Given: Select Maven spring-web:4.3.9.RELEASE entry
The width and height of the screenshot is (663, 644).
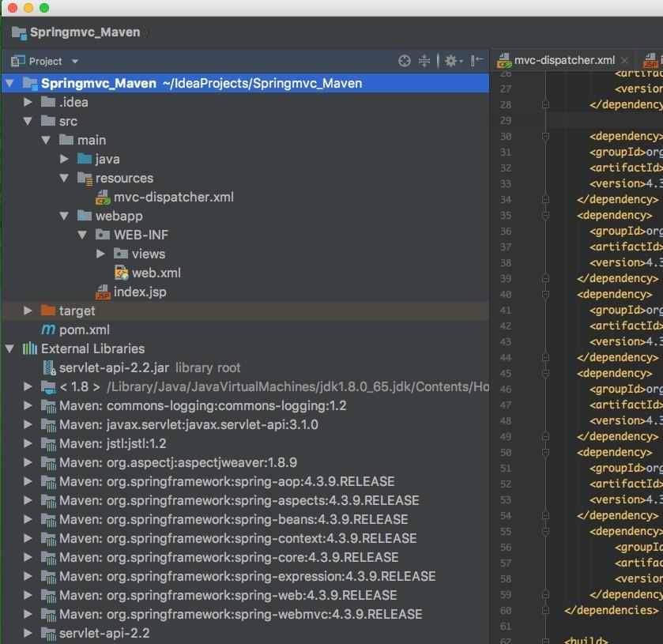Looking at the screenshot, I should coord(228,595).
